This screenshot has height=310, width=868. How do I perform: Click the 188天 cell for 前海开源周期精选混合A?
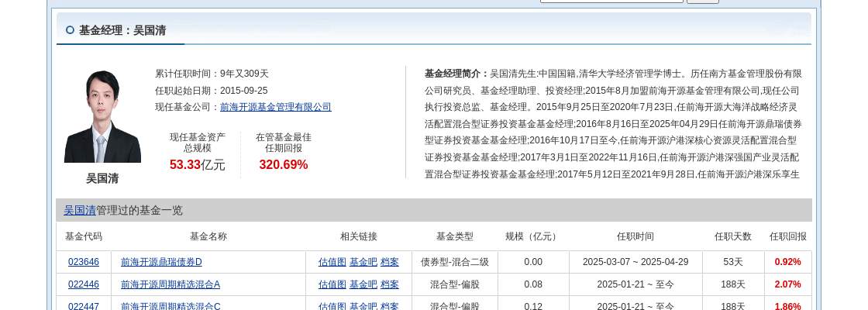coord(733,284)
